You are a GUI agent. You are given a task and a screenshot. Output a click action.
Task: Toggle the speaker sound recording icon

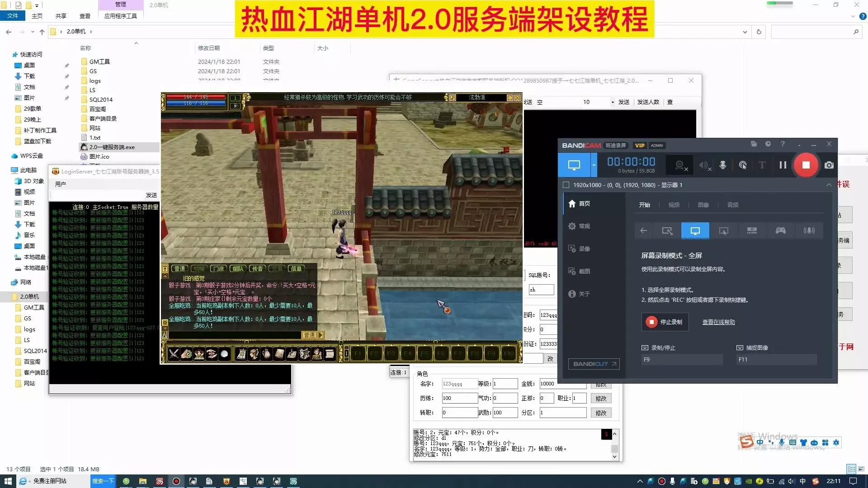(704, 165)
